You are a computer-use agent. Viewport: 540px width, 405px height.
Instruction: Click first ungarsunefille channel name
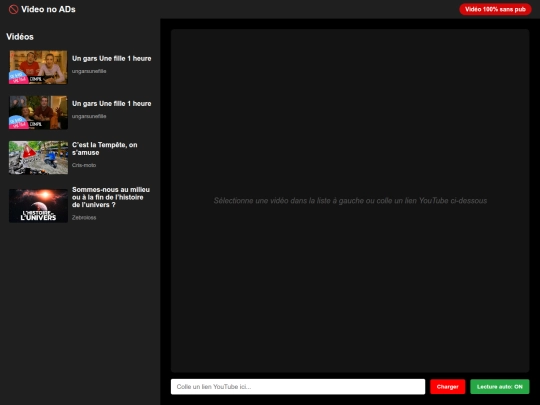point(89,71)
